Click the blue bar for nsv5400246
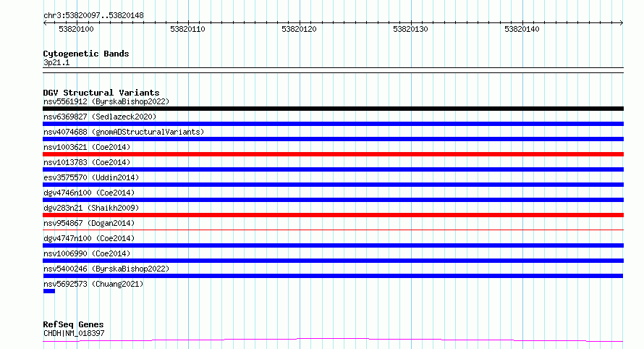The image size is (644, 349). point(333,276)
